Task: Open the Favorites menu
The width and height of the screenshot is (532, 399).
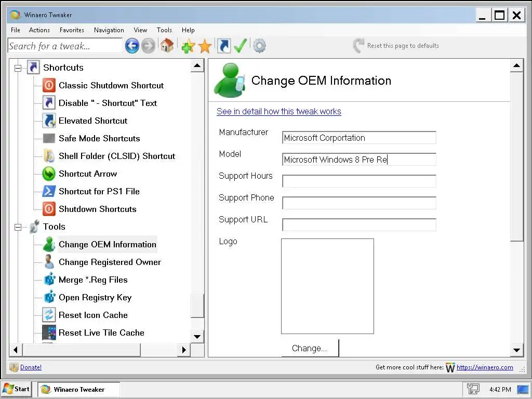Action: point(72,30)
